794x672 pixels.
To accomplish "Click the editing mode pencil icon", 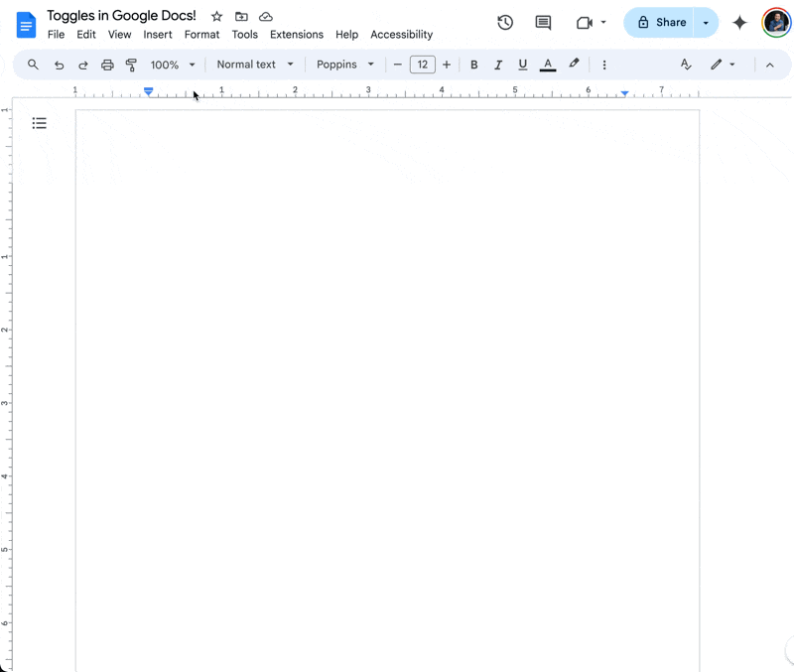I will [x=716, y=65].
